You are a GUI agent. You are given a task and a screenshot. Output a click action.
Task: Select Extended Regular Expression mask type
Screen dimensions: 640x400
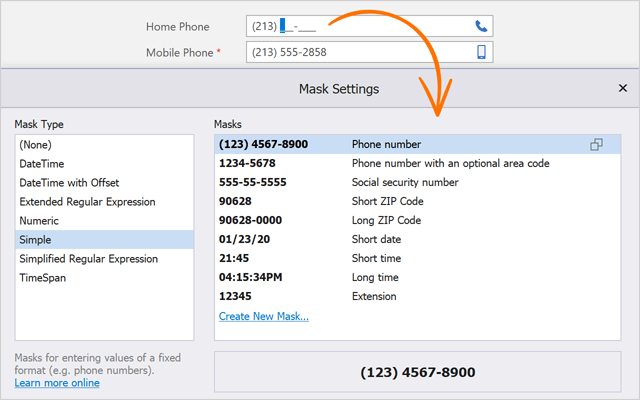[87, 202]
